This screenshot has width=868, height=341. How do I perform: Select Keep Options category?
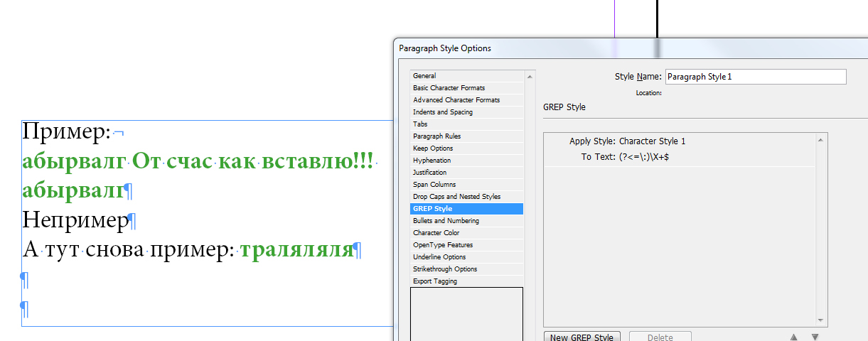(x=467, y=148)
